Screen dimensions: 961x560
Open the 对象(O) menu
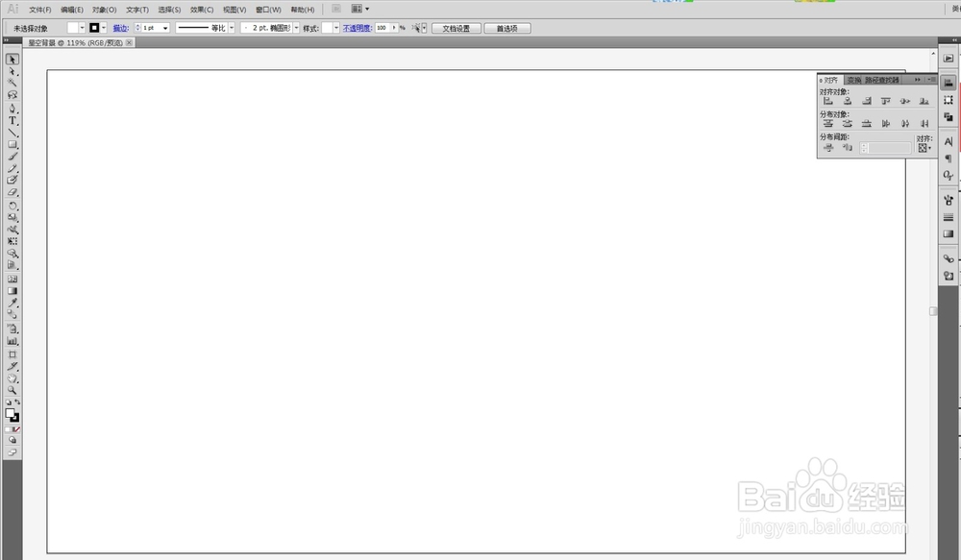(104, 10)
